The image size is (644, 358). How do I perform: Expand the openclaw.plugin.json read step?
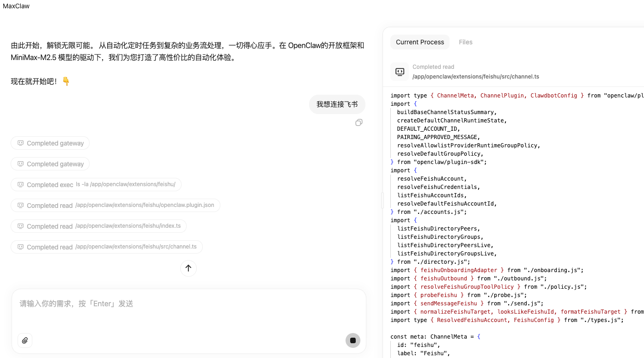[115, 206]
